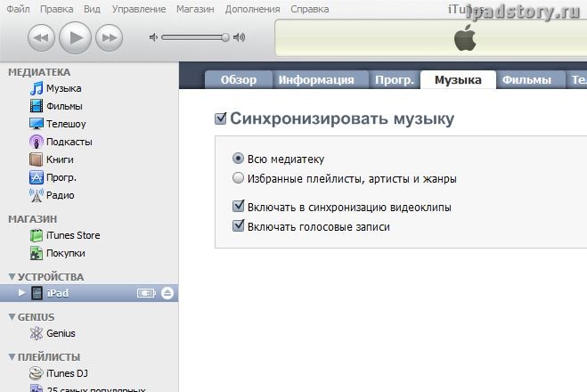
Task: Click the loud volume speaker icon
Action: (x=240, y=37)
